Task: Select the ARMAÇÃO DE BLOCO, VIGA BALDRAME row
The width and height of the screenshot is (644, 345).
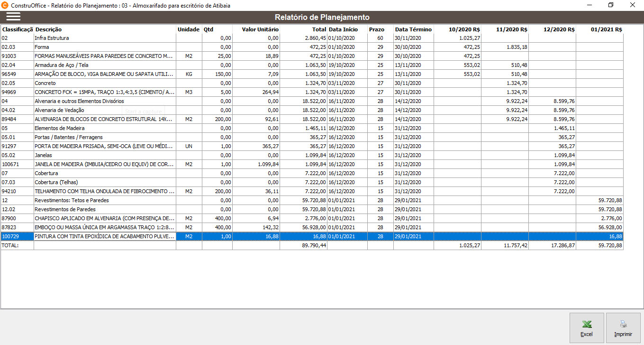Action: click(x=312, y=74)
